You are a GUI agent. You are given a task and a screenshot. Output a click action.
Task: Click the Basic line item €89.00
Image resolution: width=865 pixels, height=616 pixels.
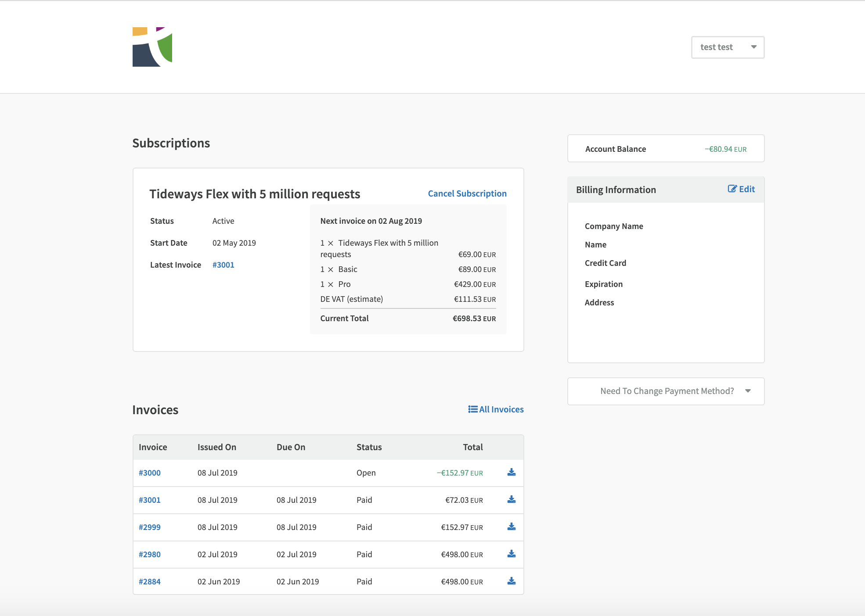click(x=408, y=269)
